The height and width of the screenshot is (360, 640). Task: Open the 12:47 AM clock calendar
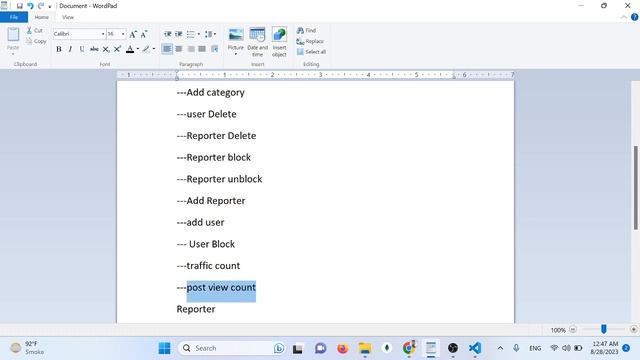pyautogui.click(x=605, y=348)
